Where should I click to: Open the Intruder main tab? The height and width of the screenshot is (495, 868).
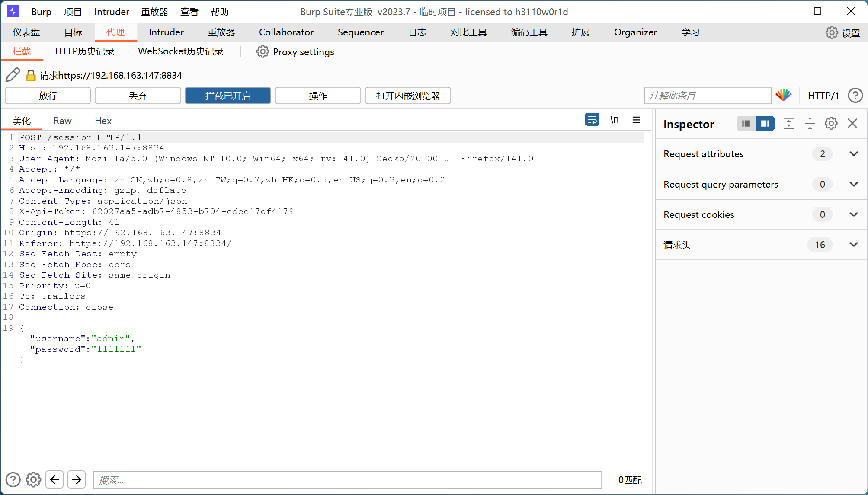click(166, 32)
